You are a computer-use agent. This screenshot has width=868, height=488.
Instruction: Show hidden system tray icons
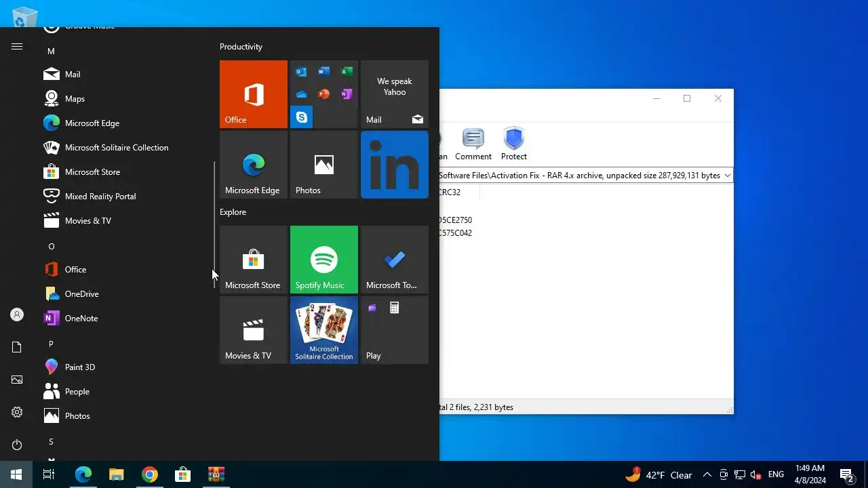tap(707, 475)
